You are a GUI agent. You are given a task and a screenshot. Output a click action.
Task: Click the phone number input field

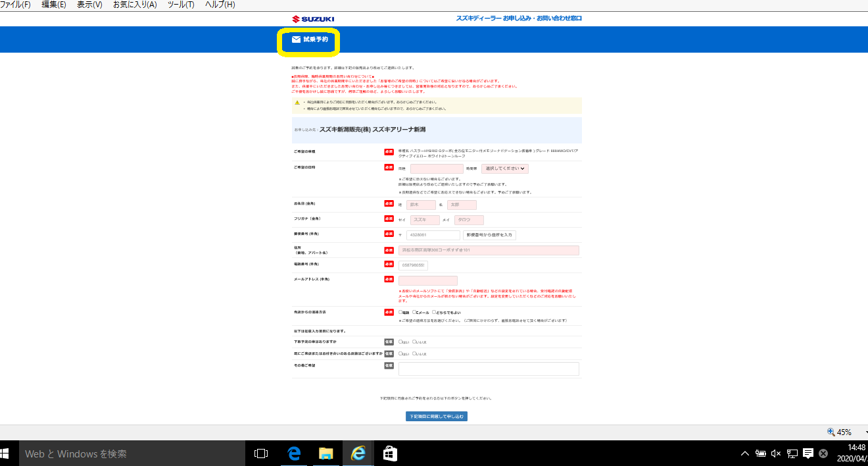tap(413, 265)
